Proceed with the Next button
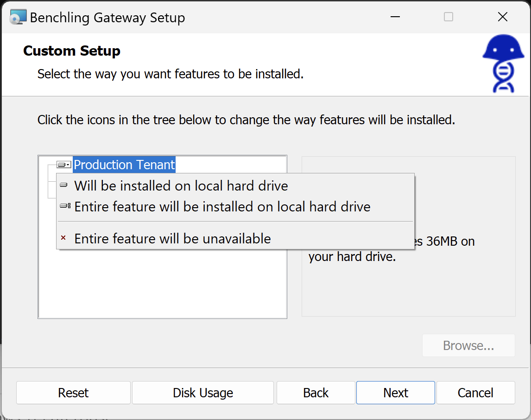Screen dimensions: 531x420 tap(396, 393)
